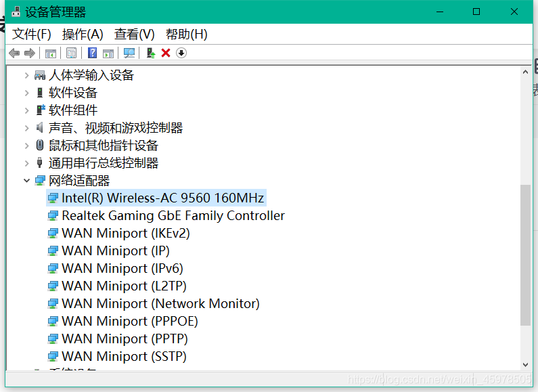This screenshot has height=392, width=538.
Task: Select WAN Miniport (L2TP)
Action: 124,286
